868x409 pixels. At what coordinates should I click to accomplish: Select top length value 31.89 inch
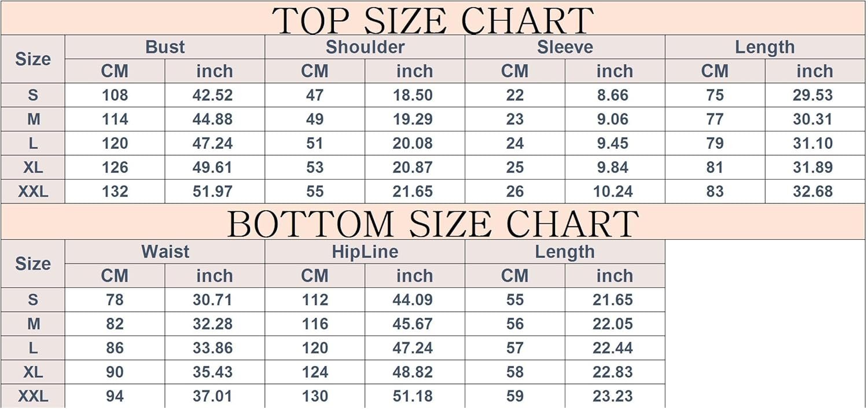(x=813, y=167)
